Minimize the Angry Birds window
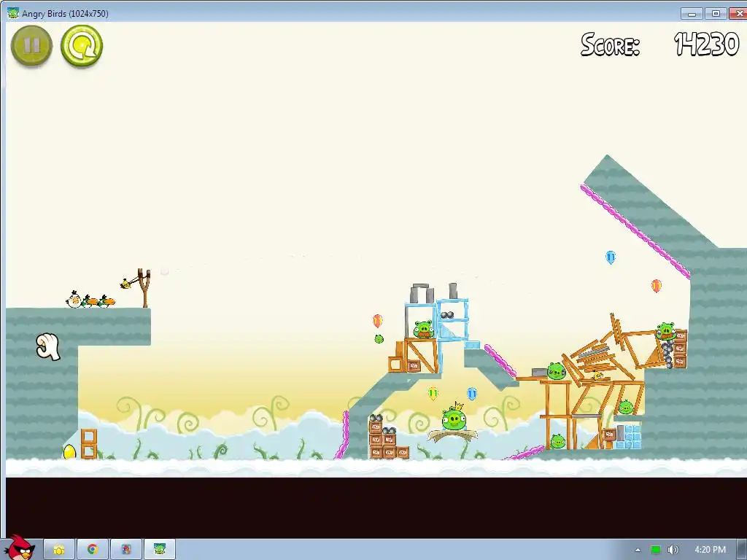The image size is (747, 560). 692,13
